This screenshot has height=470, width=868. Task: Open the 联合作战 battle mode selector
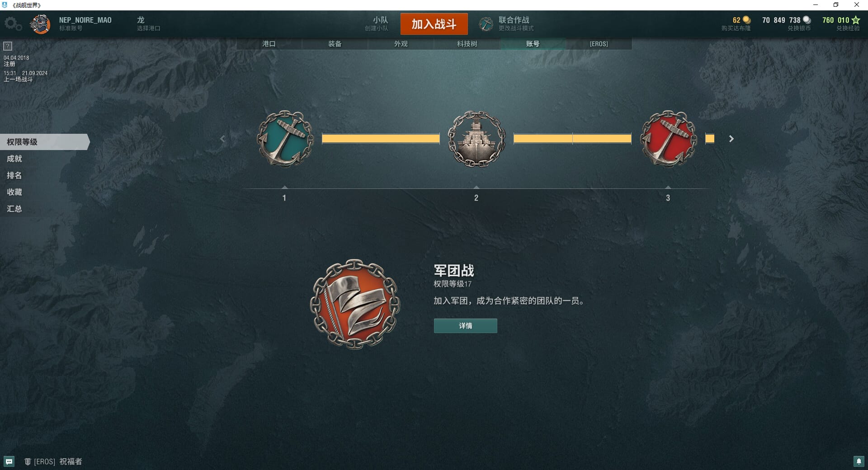[507, 24]
